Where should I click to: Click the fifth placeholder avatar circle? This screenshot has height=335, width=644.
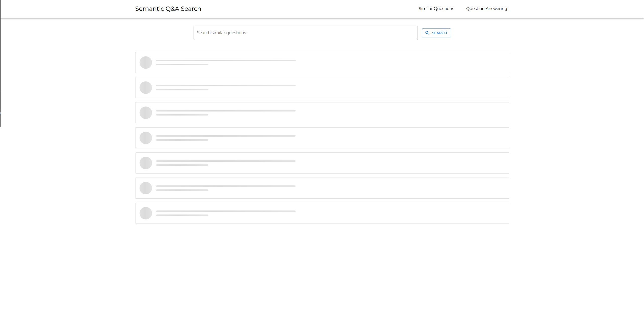click(x=146, y=163)
